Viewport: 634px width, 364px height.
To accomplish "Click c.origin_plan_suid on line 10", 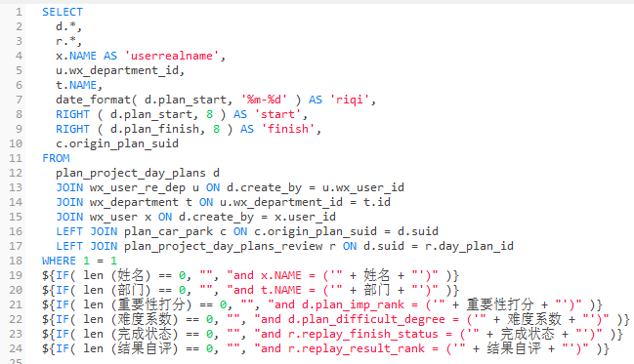I will [117, 143].
